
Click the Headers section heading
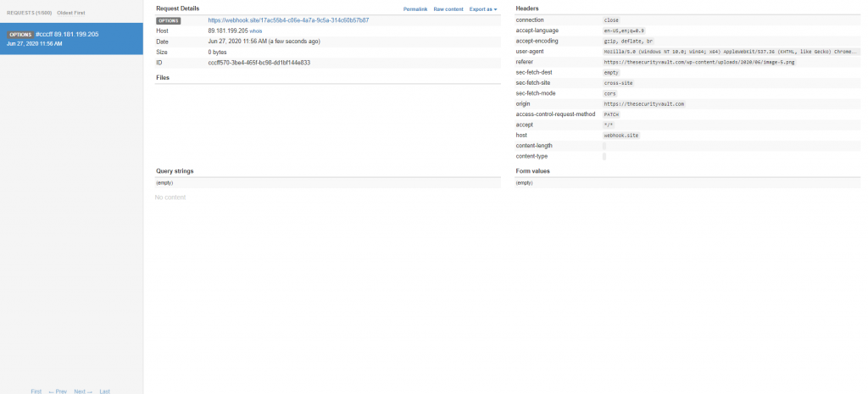[x=527, y=8]
